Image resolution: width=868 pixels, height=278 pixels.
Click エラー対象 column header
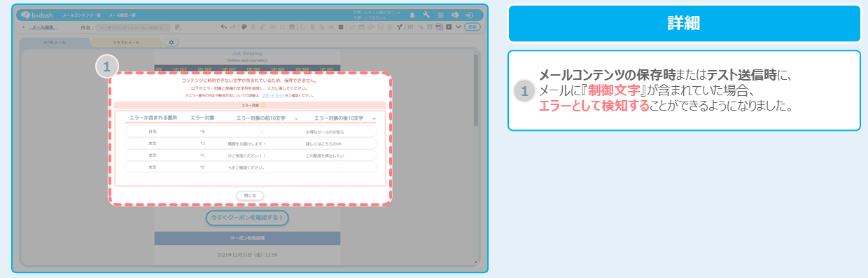(202, 118)
